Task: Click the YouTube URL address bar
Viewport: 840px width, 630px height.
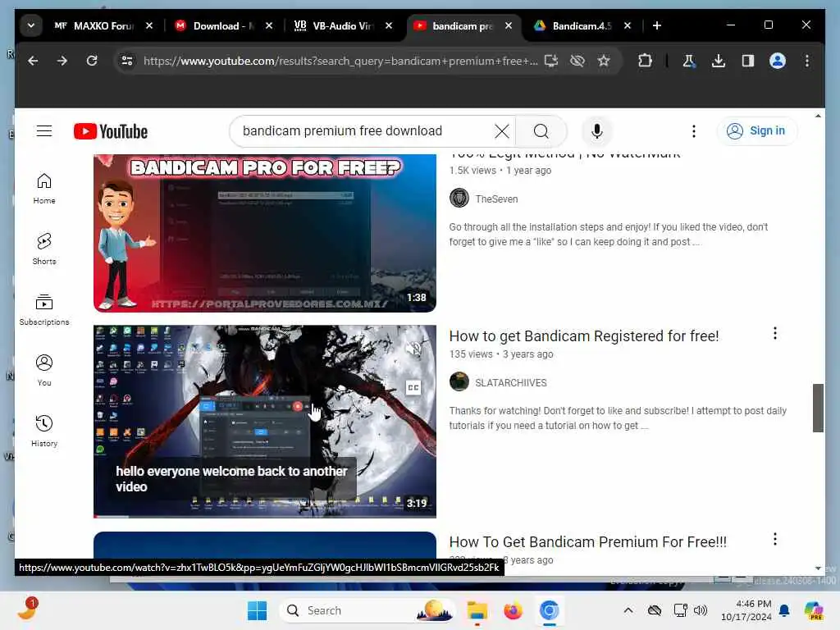Action: pos(340,61)
